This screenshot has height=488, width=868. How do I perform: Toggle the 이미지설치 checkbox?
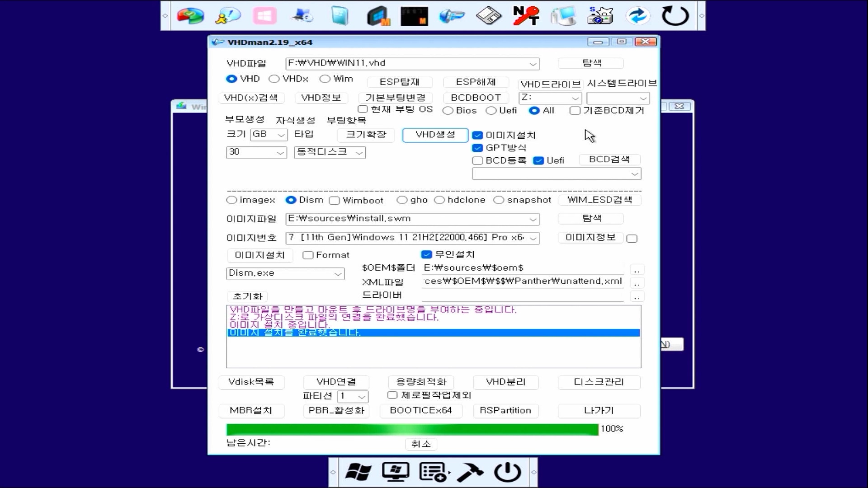[x=477, y=135]
